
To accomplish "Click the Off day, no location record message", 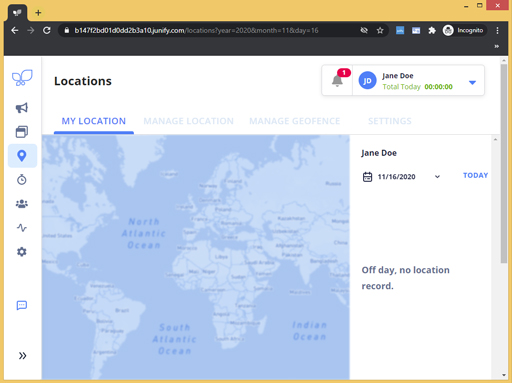I will (x=406, y=278).
